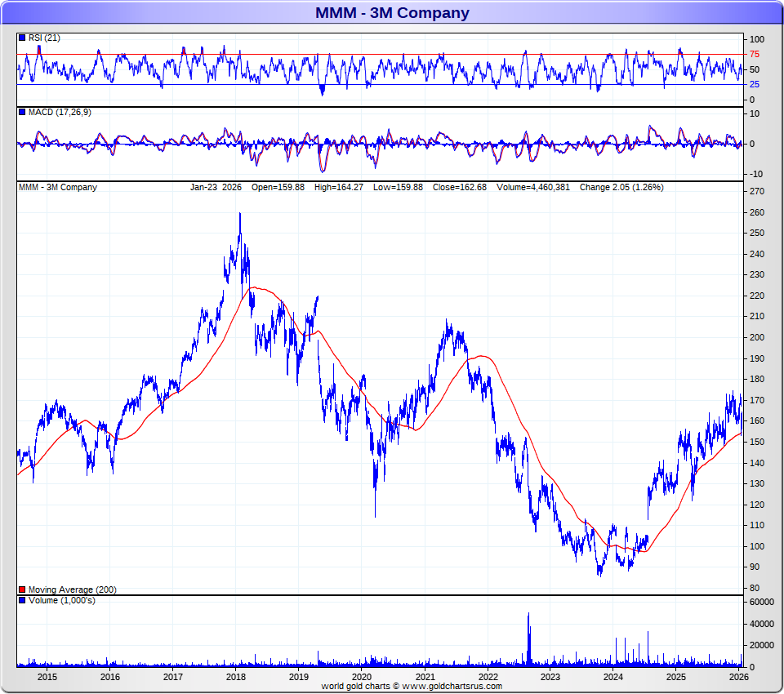The height and width of the screenshot is (694, 784).
Task: Click the -10 MACD axis label
Action: coord(755,175)
